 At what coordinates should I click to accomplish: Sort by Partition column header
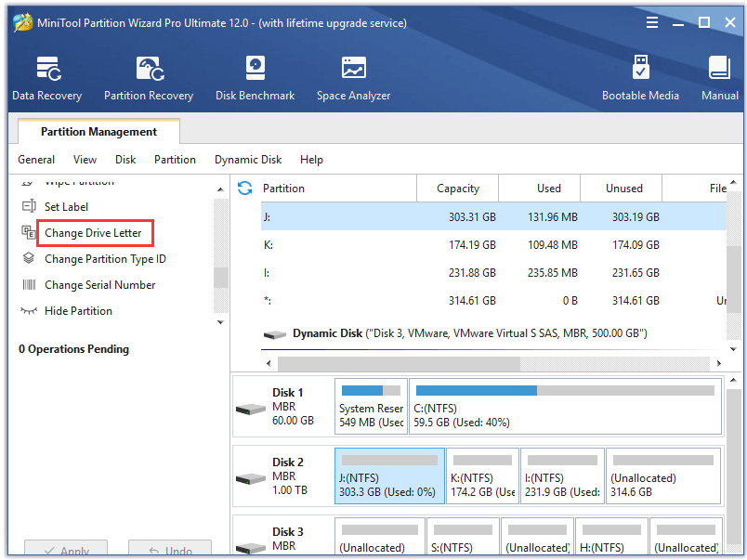coord(339,189)
